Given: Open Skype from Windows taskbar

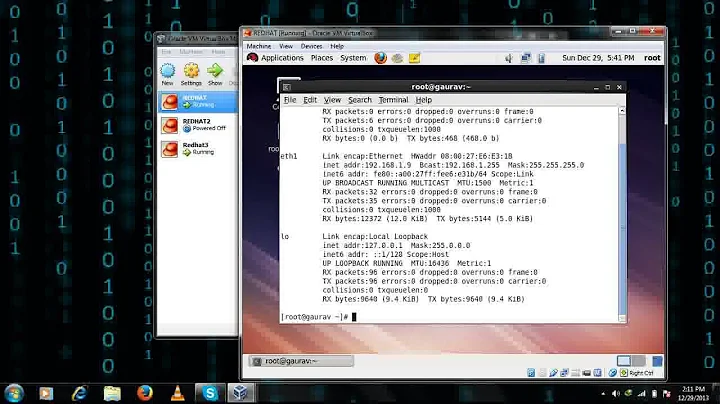Looking at the screenshot, I should coord(210,393).
